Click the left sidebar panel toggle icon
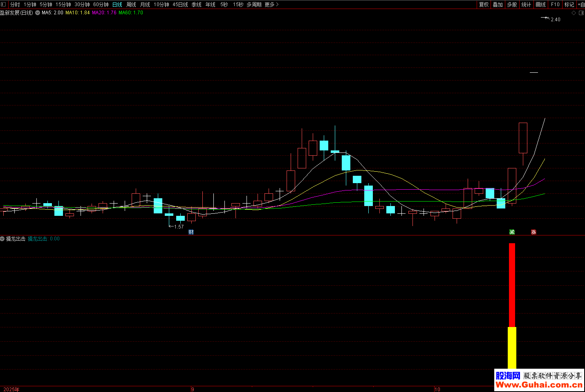 point(4,4)
